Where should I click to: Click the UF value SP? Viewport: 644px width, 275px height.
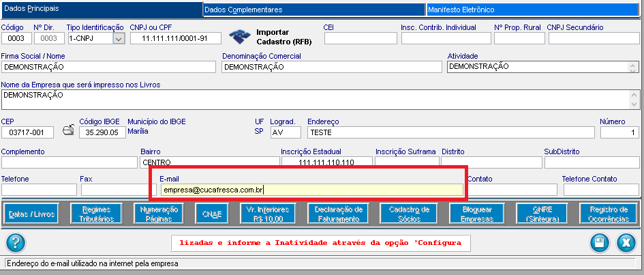tap(259, 132)
